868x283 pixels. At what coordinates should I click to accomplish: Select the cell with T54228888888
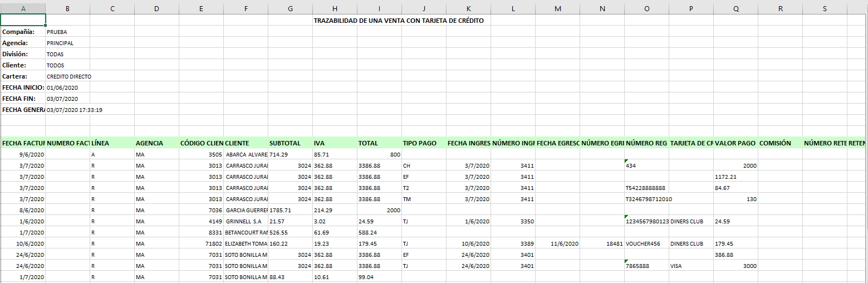click(646, 188)
